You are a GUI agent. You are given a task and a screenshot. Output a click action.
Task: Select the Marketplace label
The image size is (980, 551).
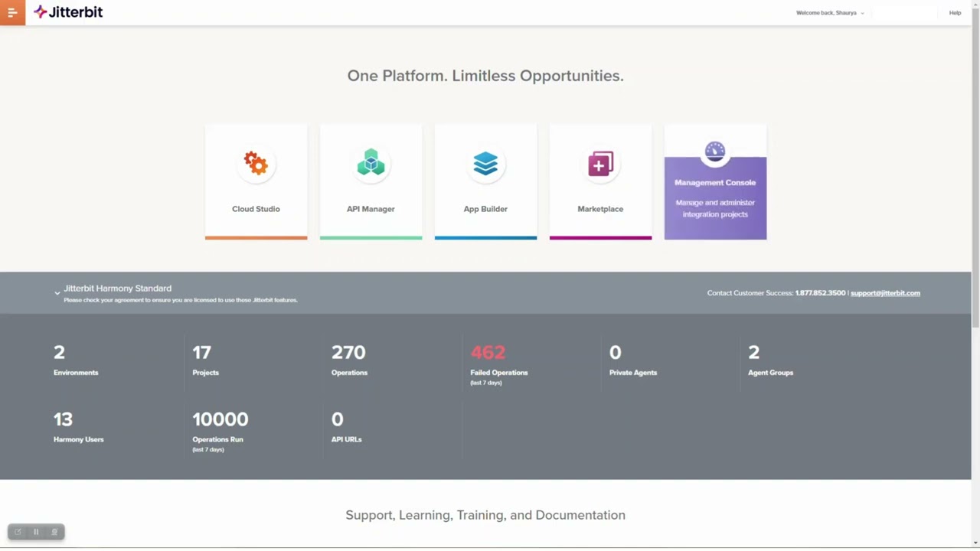tap(600, 209)
